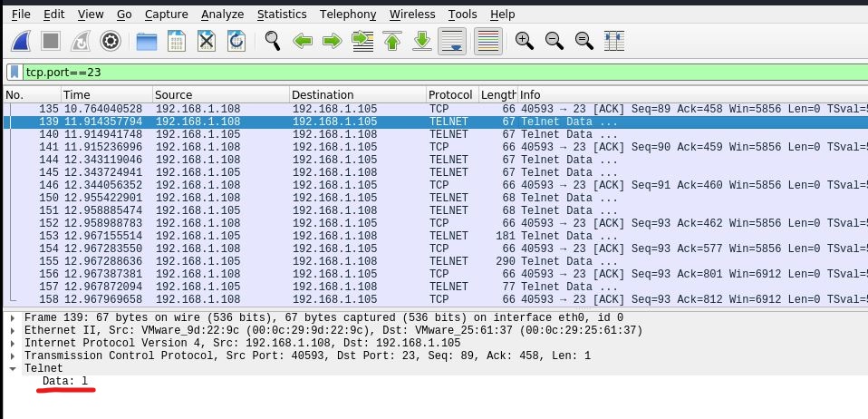Expand Transmission Control Protocol row

click(x=13, y=356)
